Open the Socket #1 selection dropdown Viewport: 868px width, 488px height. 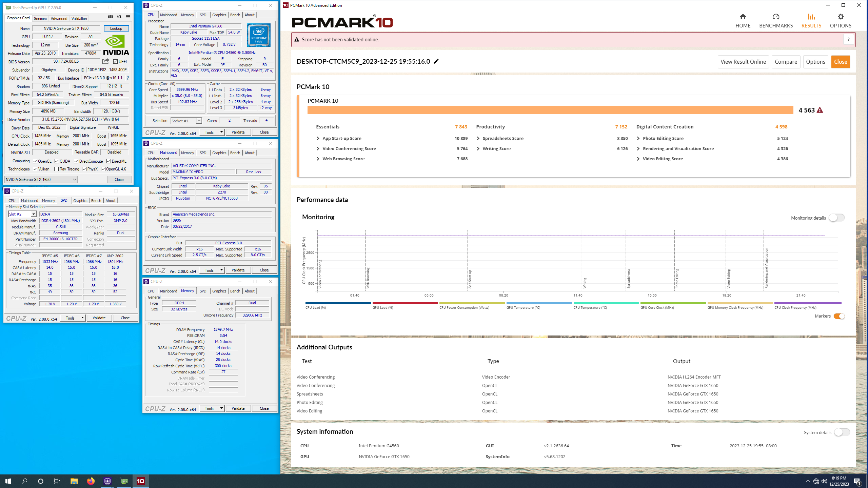coord(186,121)
